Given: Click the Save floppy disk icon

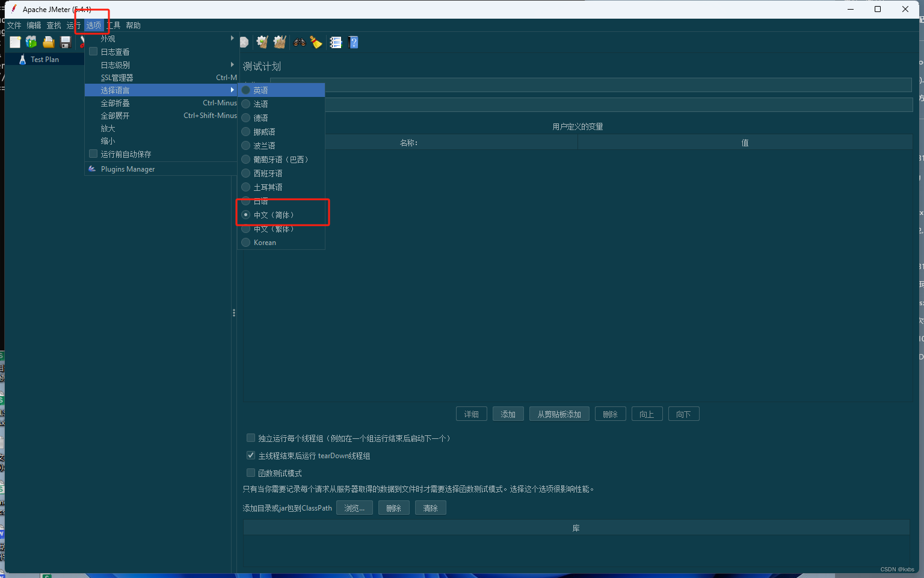Looking at the screenshot, I should [x=66, y=42].
